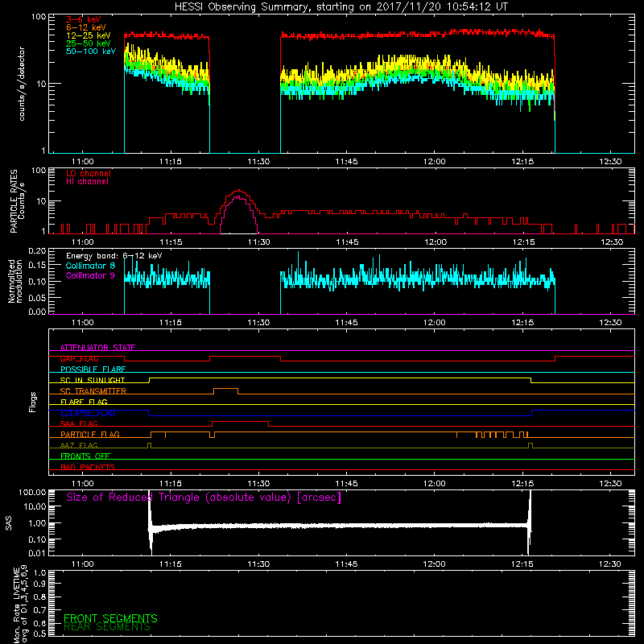The width and height of the screenshot is (644, 644).
Task: Select the 3-6 keV legend label
Action: pos(84,19)
